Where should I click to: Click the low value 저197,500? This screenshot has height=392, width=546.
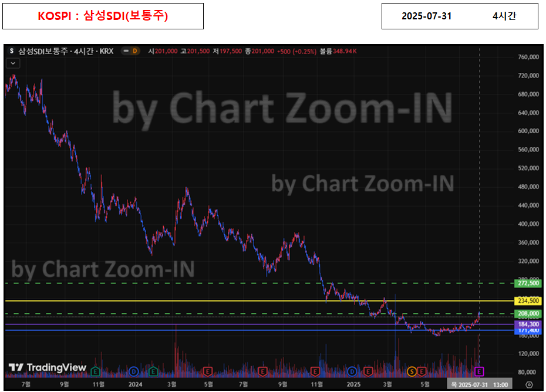227,51
